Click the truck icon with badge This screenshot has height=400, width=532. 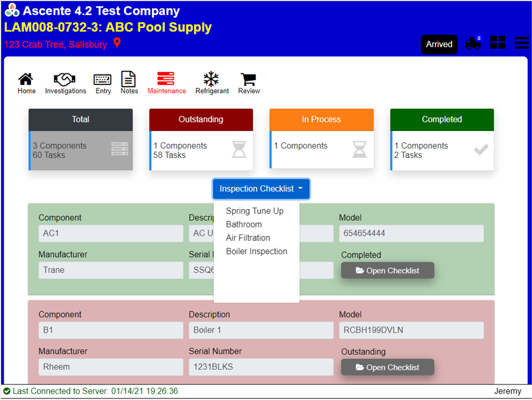point(473,43)
